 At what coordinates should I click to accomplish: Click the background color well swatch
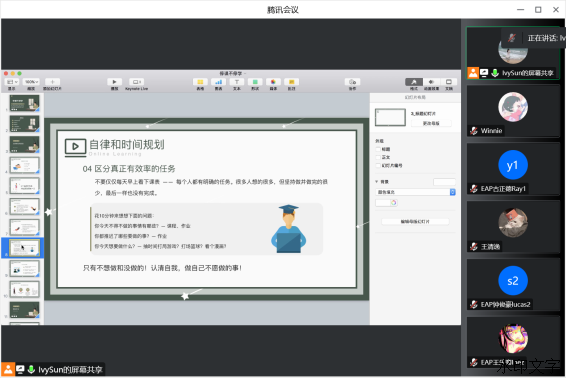tap(383, 203)
